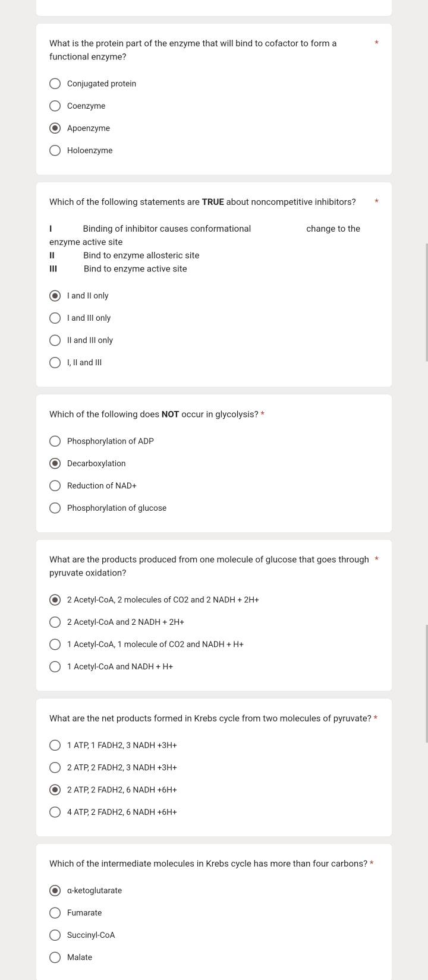
Task: Select 2 Acetyl-CoA and 2 NADH option
Action: click(55, 622)
